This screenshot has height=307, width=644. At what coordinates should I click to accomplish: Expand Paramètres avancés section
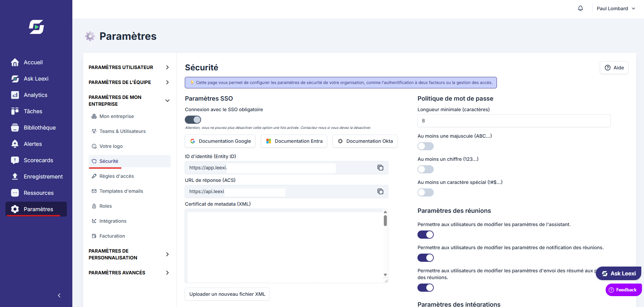(129, 273)
